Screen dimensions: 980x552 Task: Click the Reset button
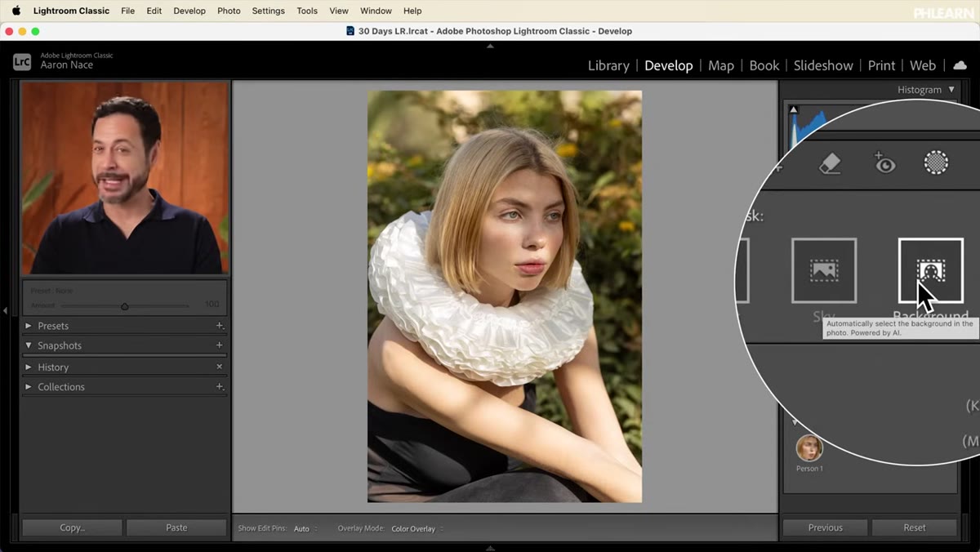tap(915, 528)
